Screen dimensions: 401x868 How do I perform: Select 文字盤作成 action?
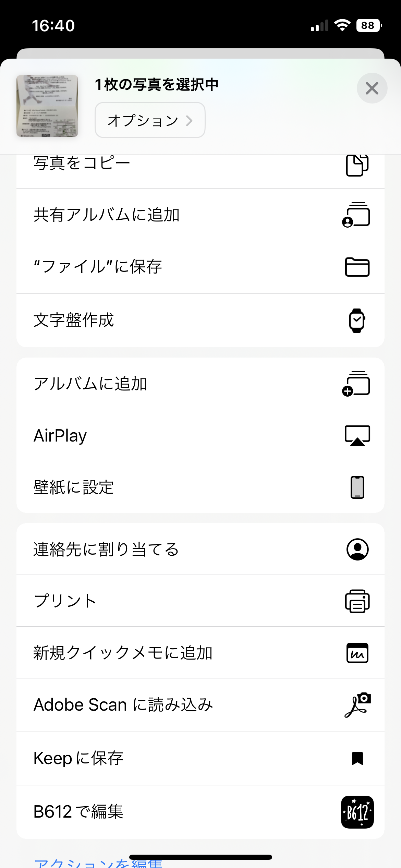(74, 320)
